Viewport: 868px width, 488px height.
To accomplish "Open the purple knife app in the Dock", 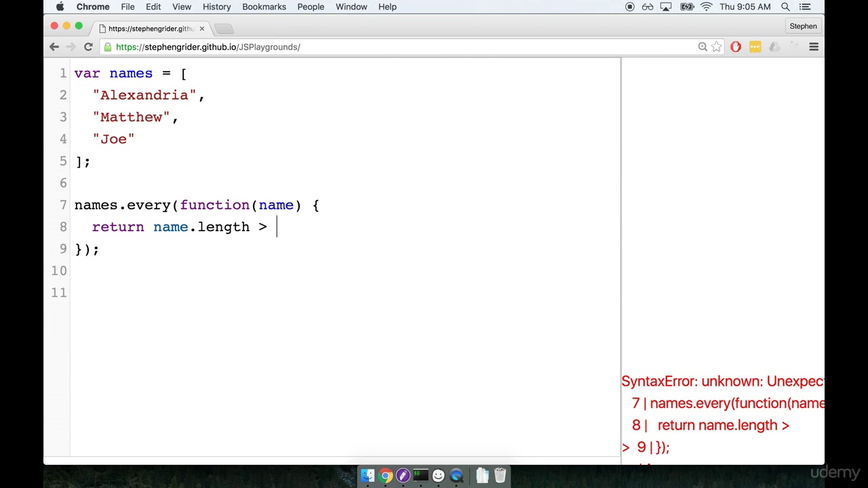I will pyautogui.click(x=403, y=476).
